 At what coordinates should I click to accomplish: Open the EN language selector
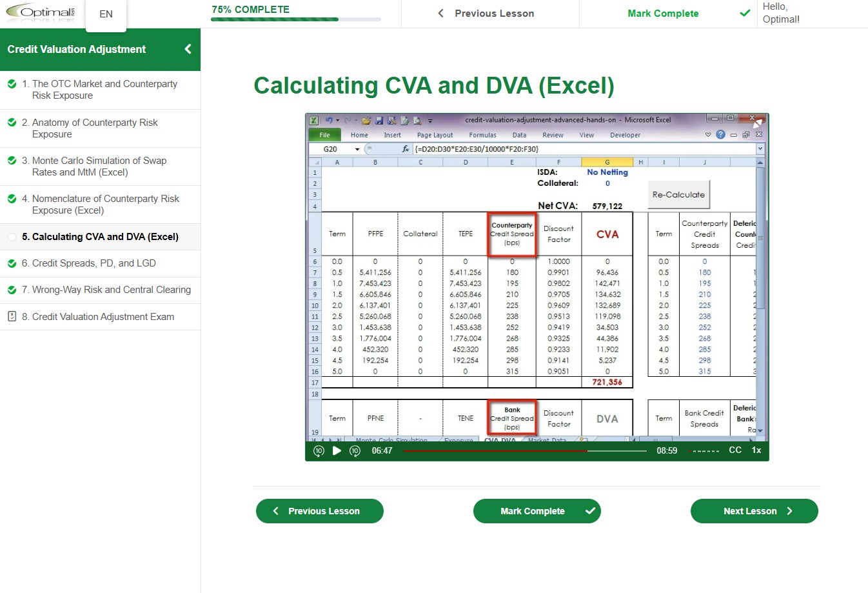click(x=106, y=14)
